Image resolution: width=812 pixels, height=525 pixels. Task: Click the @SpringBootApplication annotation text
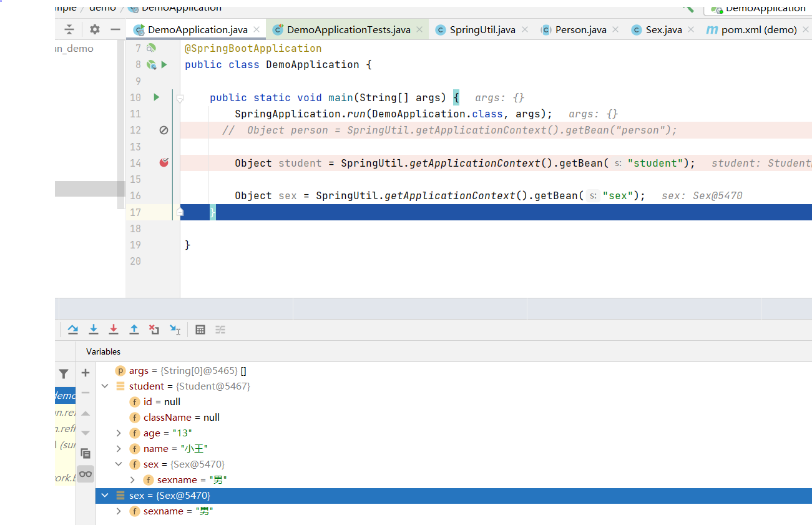[253, 48]
